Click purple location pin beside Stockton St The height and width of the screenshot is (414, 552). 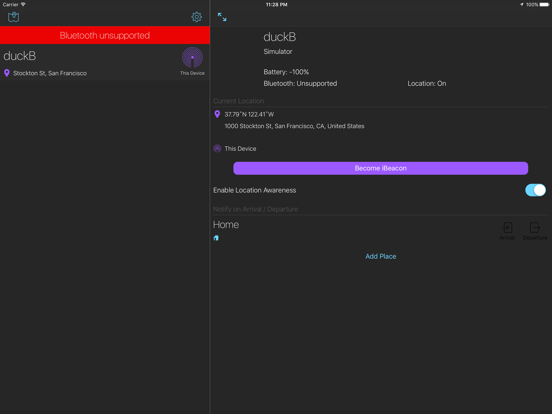click(7, 73)
